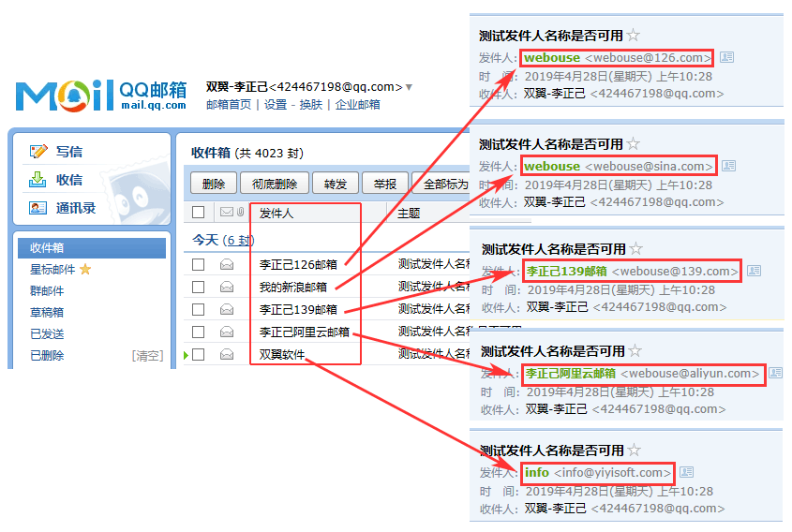The height and width of the screenshot is (532, 792).
Task: Click the 写信 compose label
Action: (x=68, y=152)
